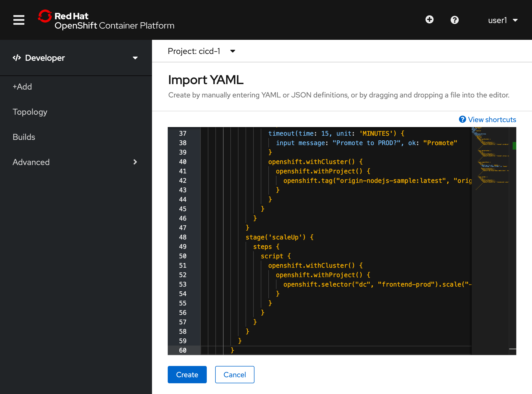The image size is (532, 394).
Task: Expand the Developer perspective switcher
Action: 75,58
